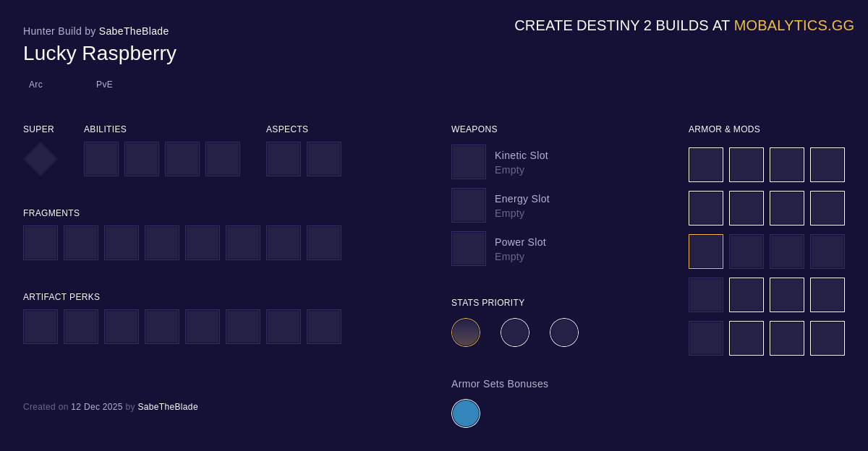Click the diamond-shaped Super slot

tap(41, 159)
